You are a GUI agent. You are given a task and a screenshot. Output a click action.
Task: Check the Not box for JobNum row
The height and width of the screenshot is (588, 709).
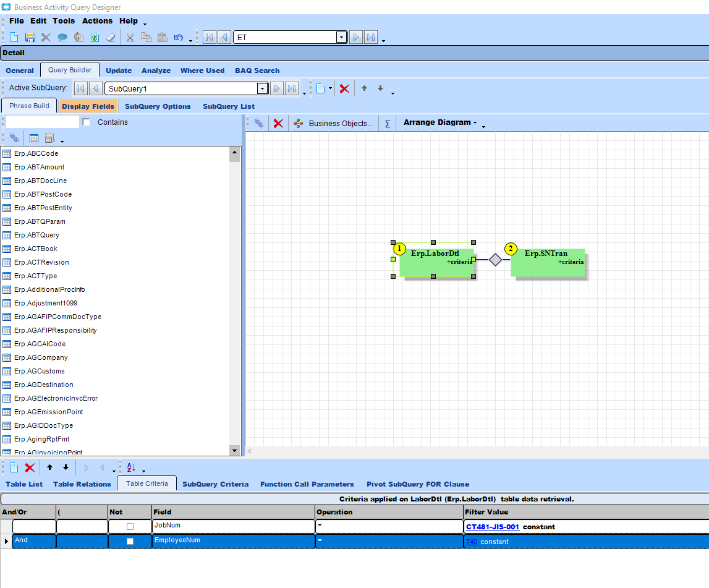click(x=130, y=526)
